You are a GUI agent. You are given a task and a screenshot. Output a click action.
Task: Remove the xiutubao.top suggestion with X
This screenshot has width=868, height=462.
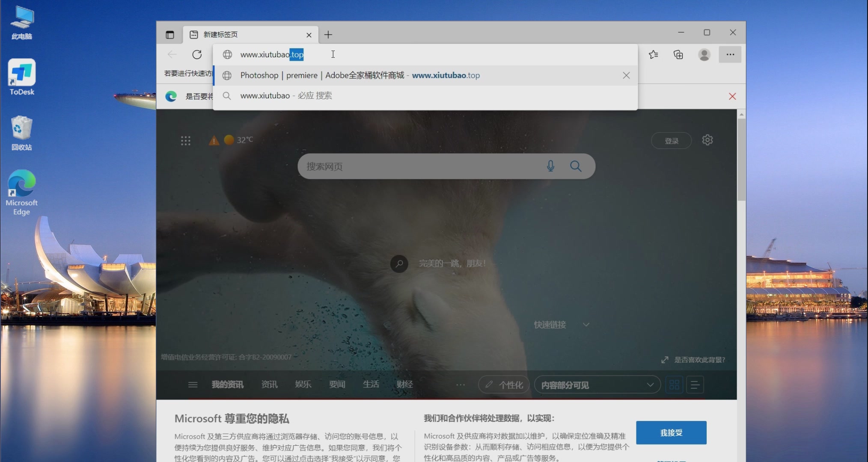(626, 75)
